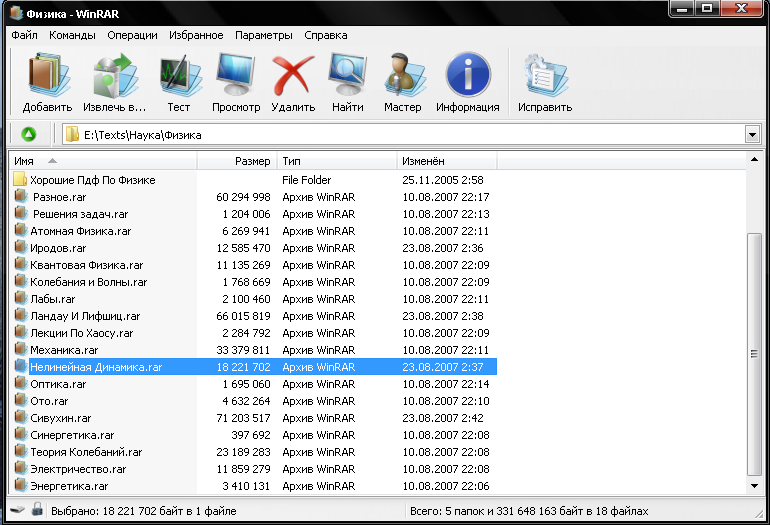Viewport: 770px width, 525px height.
Task: Sort by the Размер column header
Action: click(237, 161)
